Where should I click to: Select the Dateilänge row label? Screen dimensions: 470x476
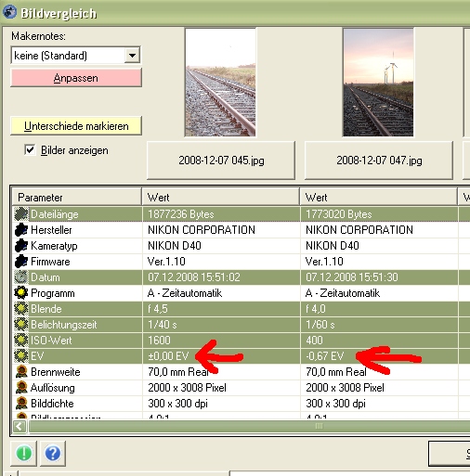(55, 214)
